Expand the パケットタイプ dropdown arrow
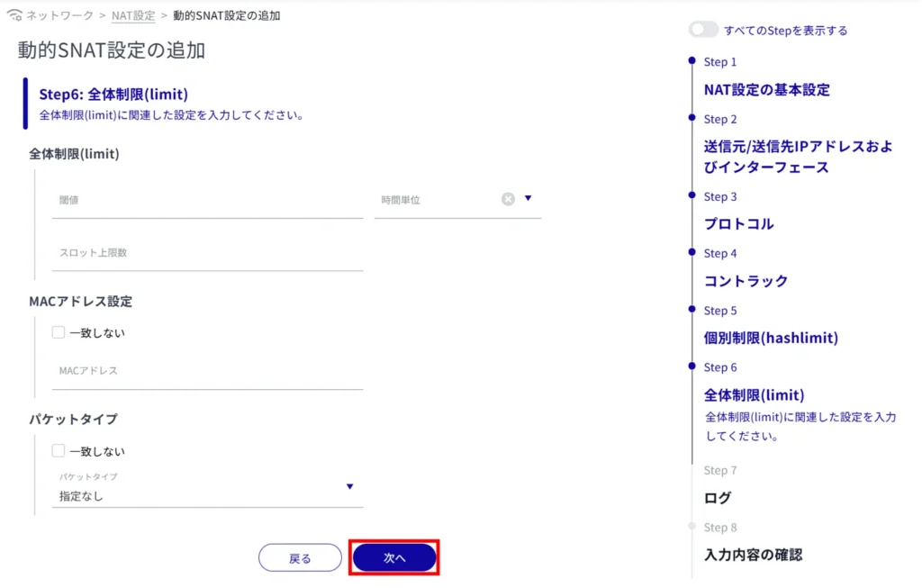The width and height of the screenshot is (922, 588). 350,487
